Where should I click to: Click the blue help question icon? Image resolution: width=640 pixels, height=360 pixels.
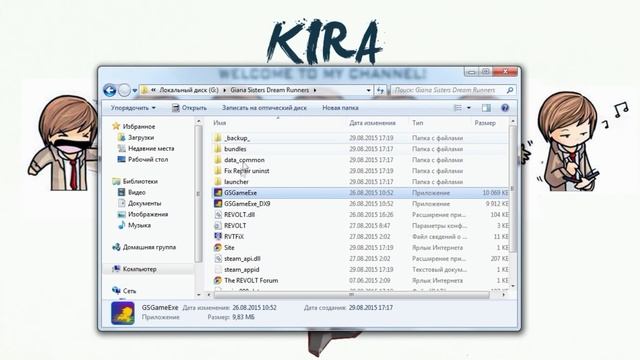click(x=505, y=108)
